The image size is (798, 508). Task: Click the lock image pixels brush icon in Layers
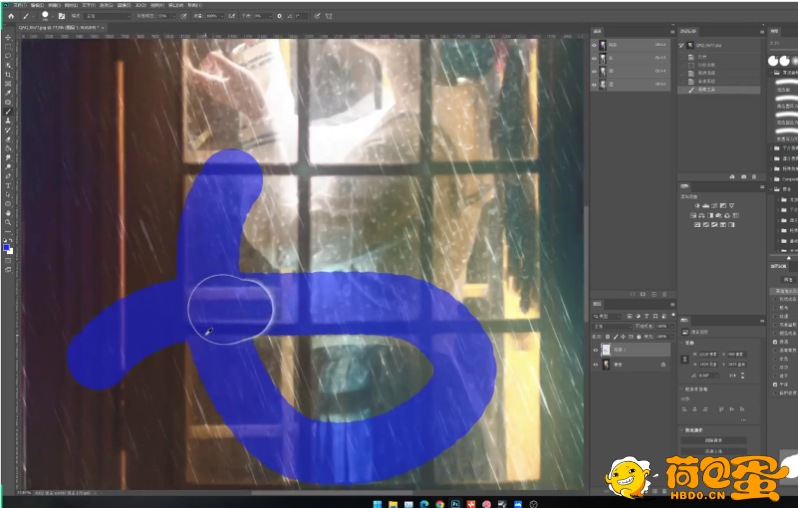pos(615,336)
